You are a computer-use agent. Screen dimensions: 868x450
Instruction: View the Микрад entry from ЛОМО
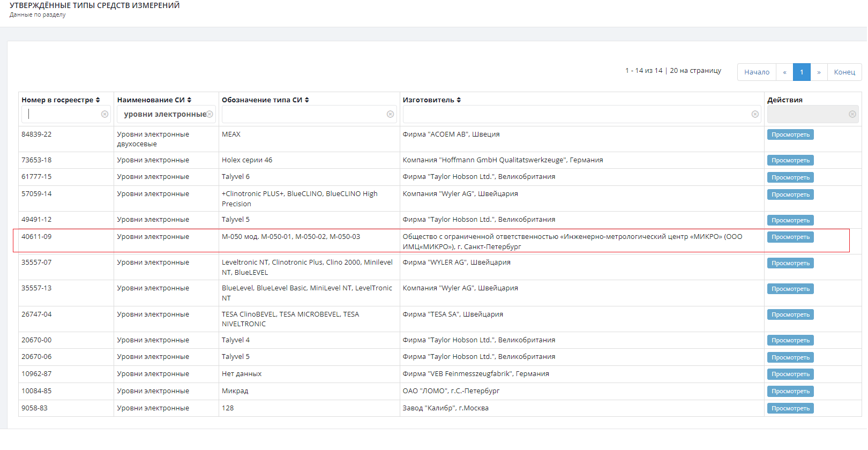point(790,392)
